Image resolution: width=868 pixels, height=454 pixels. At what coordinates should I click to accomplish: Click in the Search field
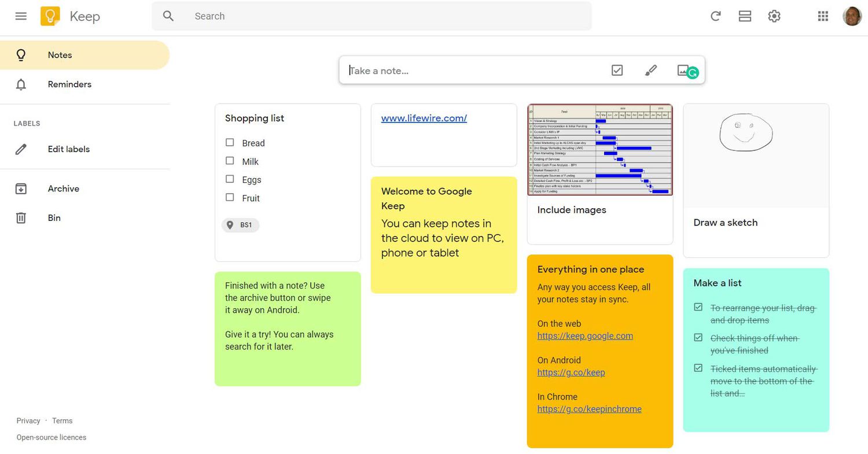click(372, 16)
